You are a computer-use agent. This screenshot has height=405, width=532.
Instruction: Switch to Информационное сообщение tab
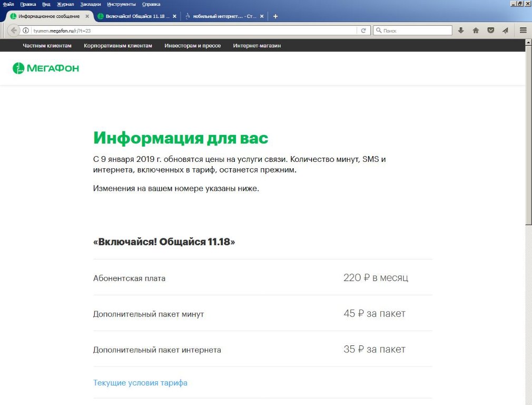49,16
